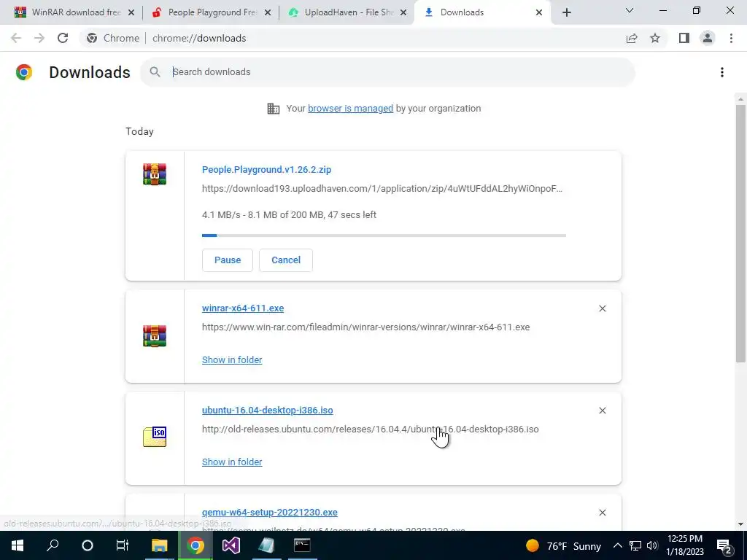Open the browser side panel
The height and width of the screenshot is (560, 747).
point(684,38)
